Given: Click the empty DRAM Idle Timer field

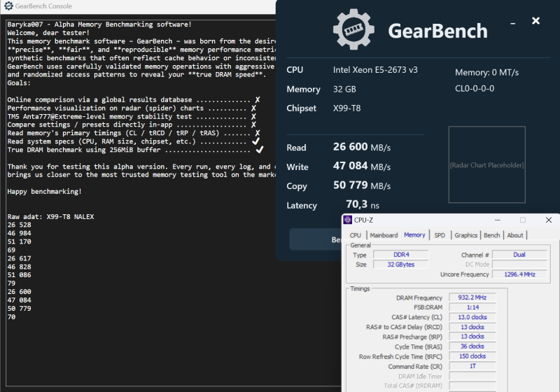Looking at the screenshot, I should pyautogui.click(x=472, y=376).
